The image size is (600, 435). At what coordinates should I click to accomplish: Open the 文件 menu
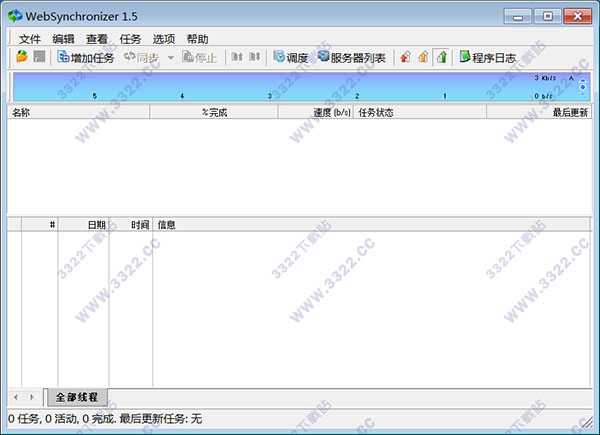tap(29, 39)
